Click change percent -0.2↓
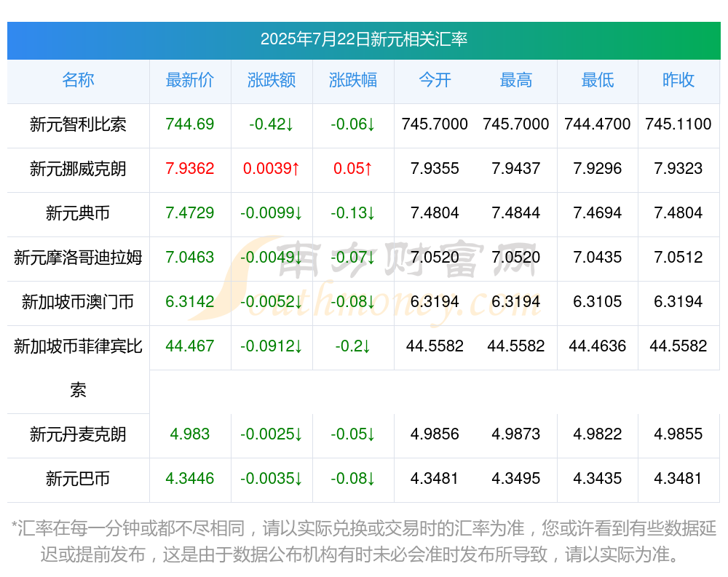Image resolution: width=728 pixels, height=577 pixels. tap(353, 346)
